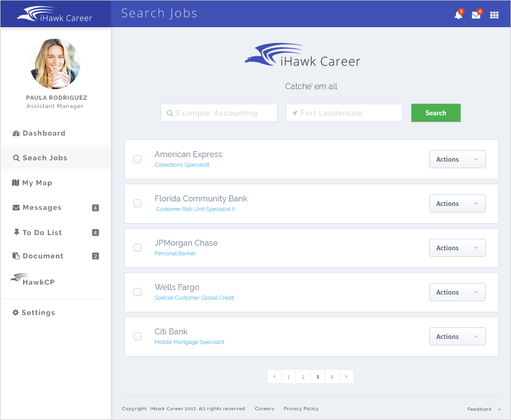The width and height of the screenshot is (511, 420).
Task: Expand the Feedback caret icon
Action: [499, 409]
